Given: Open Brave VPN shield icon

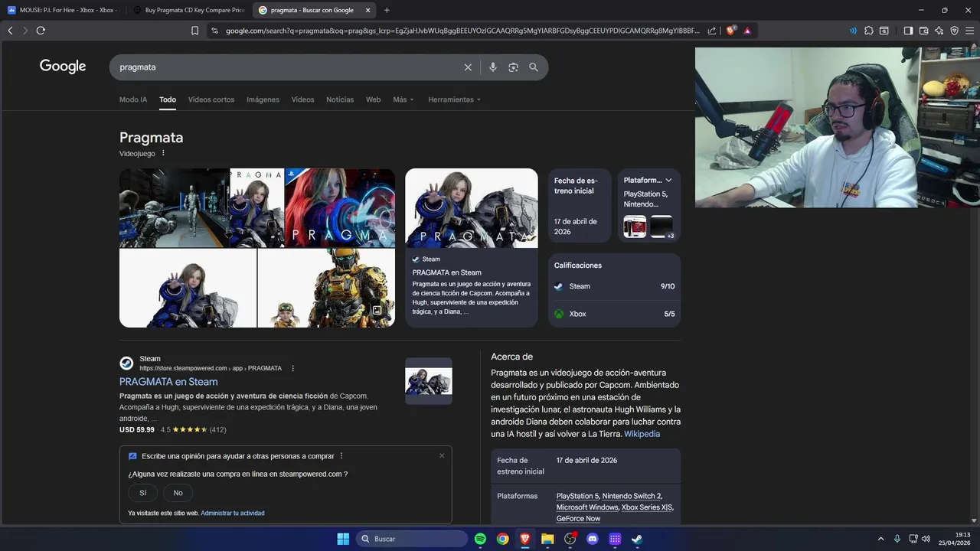Looking at the screenshot, I should (955, 31).
